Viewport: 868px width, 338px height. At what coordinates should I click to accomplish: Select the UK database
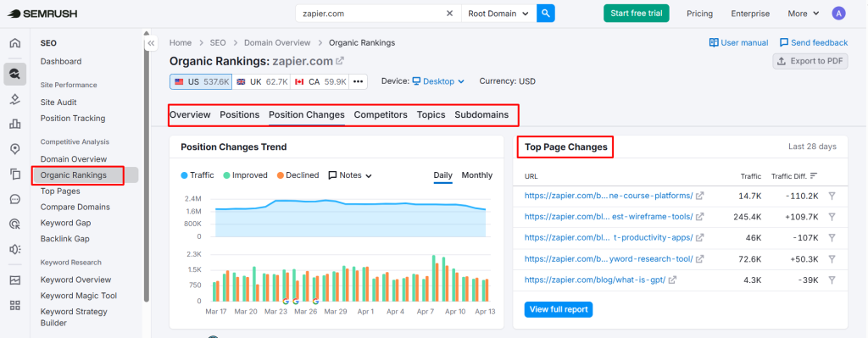261,82
